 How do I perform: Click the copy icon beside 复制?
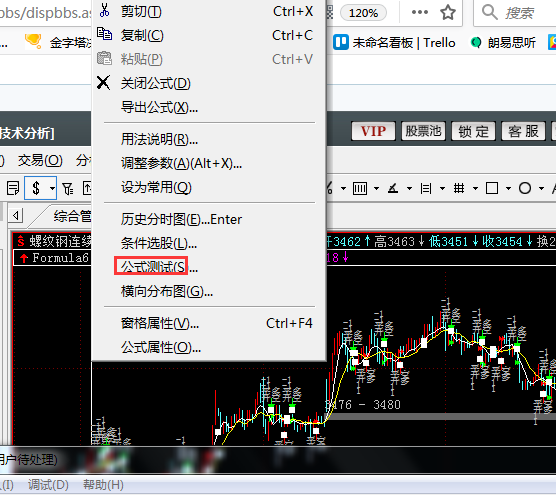[x=104, y=34]
